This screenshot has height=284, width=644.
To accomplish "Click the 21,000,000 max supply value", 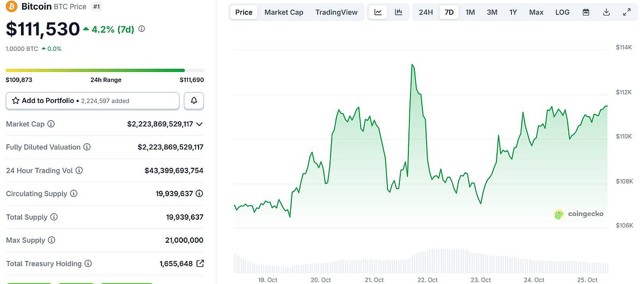I will [x=184, y=240].
